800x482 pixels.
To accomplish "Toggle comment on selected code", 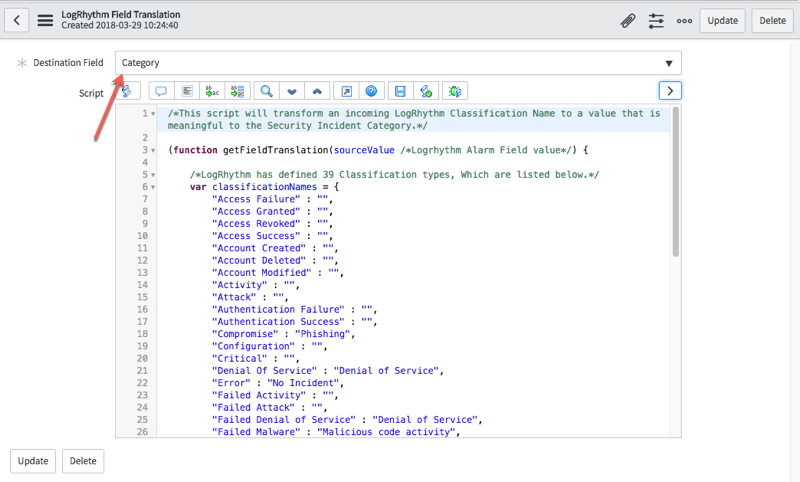I will (161, 91).
